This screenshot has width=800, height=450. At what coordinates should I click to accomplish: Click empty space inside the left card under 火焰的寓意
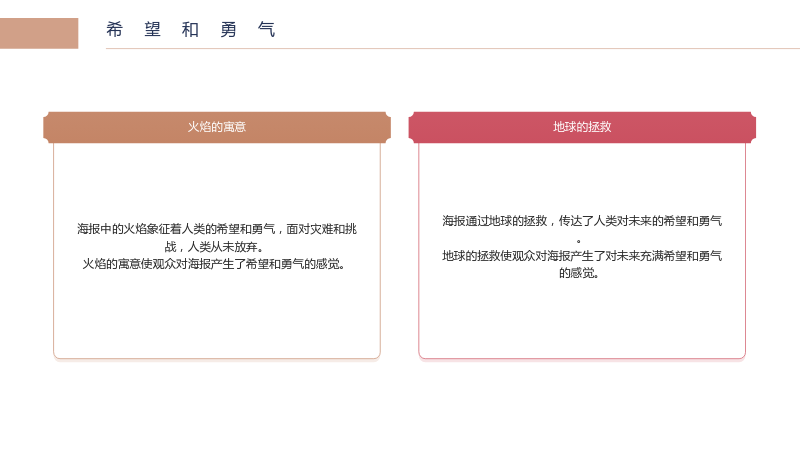click(217, 316)
